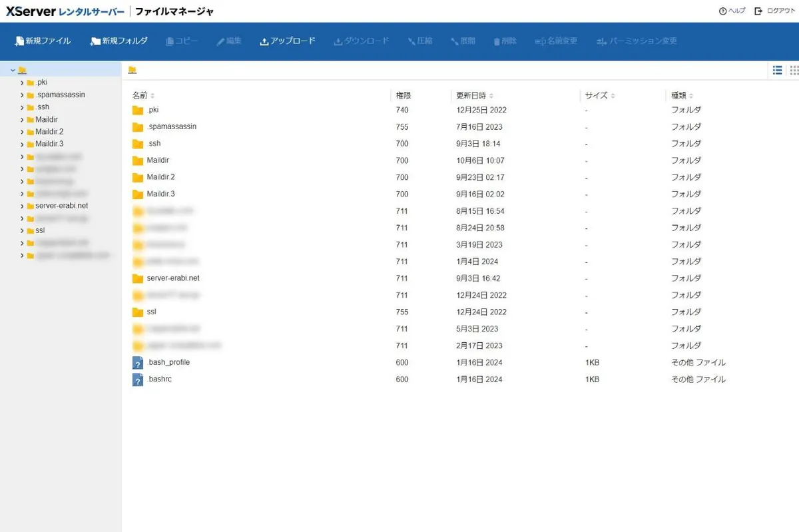
Task: Click the XServer レンタルサーバー logo
Action: click(65, 11)
